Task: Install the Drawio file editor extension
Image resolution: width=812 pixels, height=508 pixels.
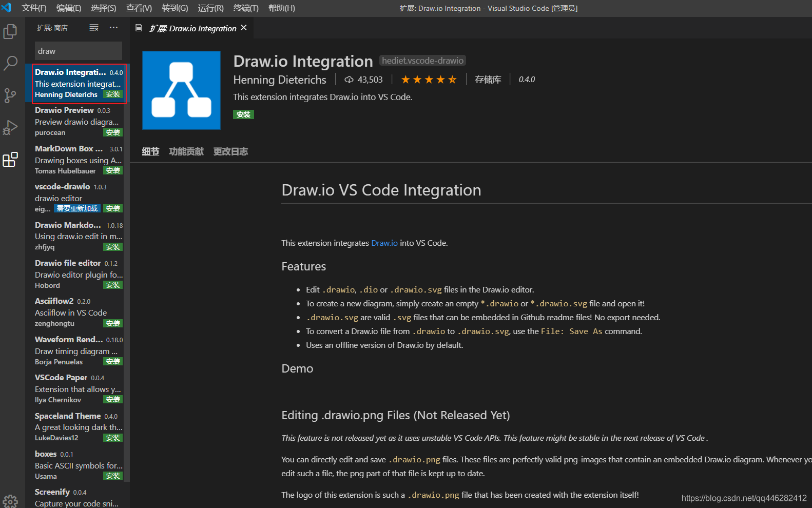Action: [x=113, y=285]
